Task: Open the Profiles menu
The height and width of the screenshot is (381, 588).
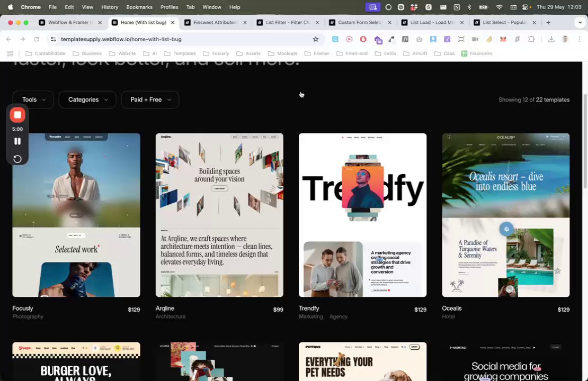Action: pyautogui.click(x=169, y=7)
